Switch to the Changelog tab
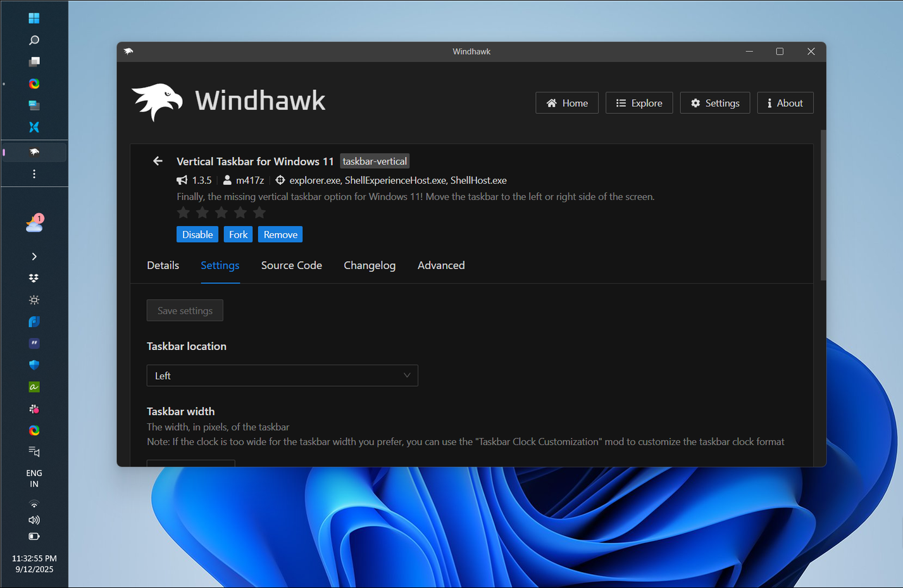Viewport: 903px width, 588px height. (370, 265)
